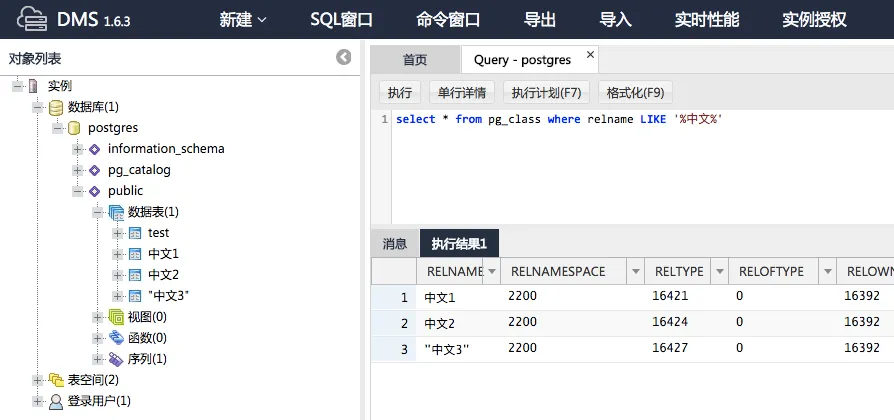
Task: Open 实时性能 from the top menu
Action: pos(707,20)
